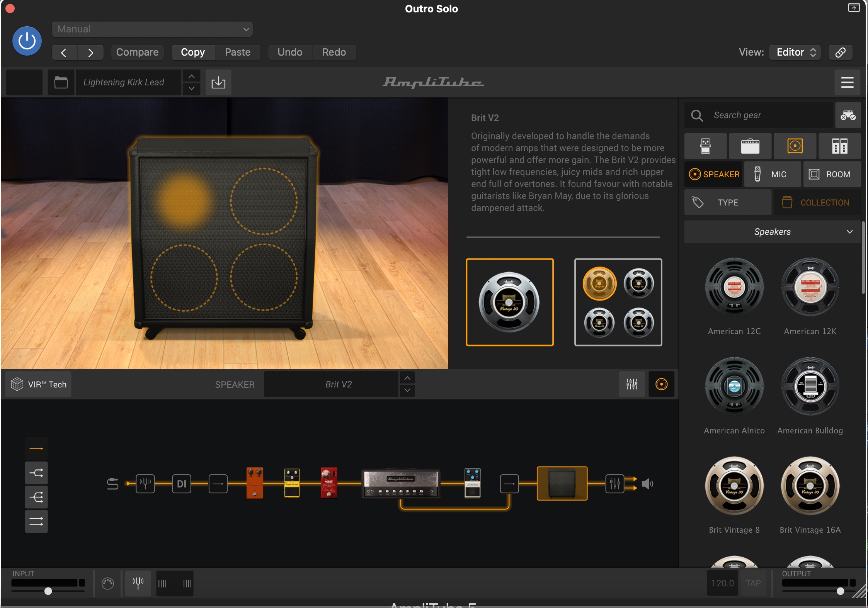Click the Brit V2 speaker selector field
868x608 pixels.
pyautogui.click(x=331, y=384)
